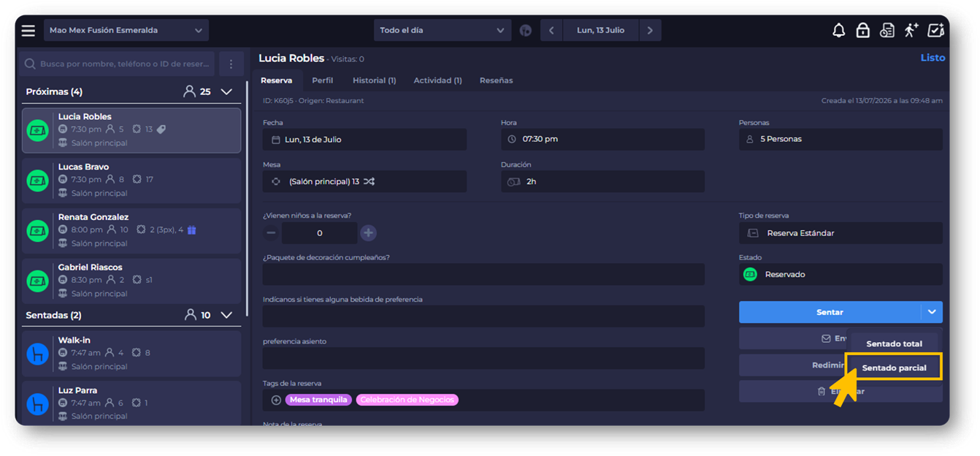Open Fecha picker Lun, 13 de Julio
Viewport: 980px width, 456px height.
364,140
